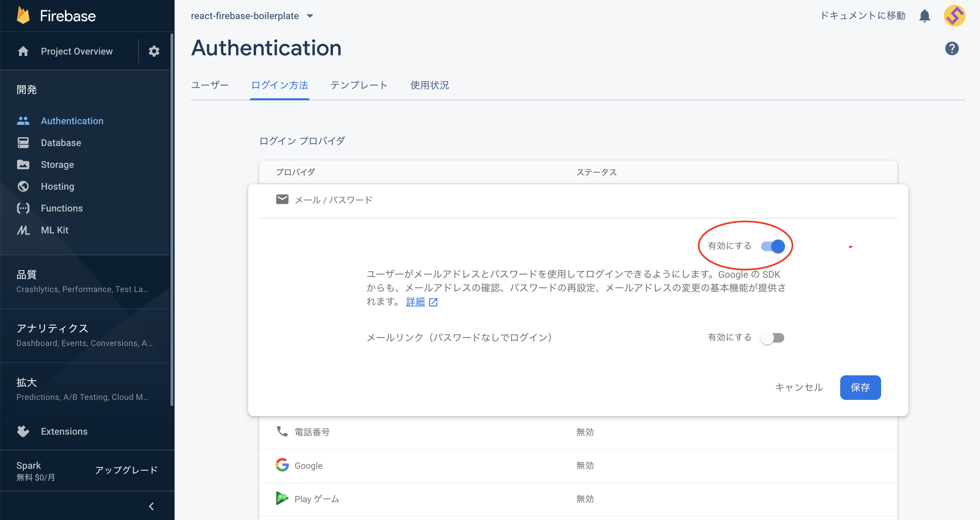Click the ステータス column header
Image resolution: width=980 pixels, height=520 pixels.
pyautogui.click(x=596, y=172)
